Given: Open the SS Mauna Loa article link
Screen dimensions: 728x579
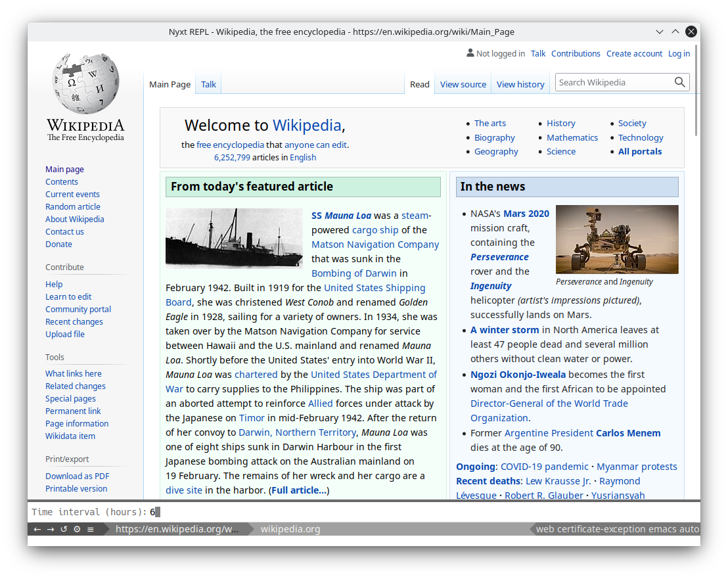Looking at the screenshot, I should tap(341, 216).
